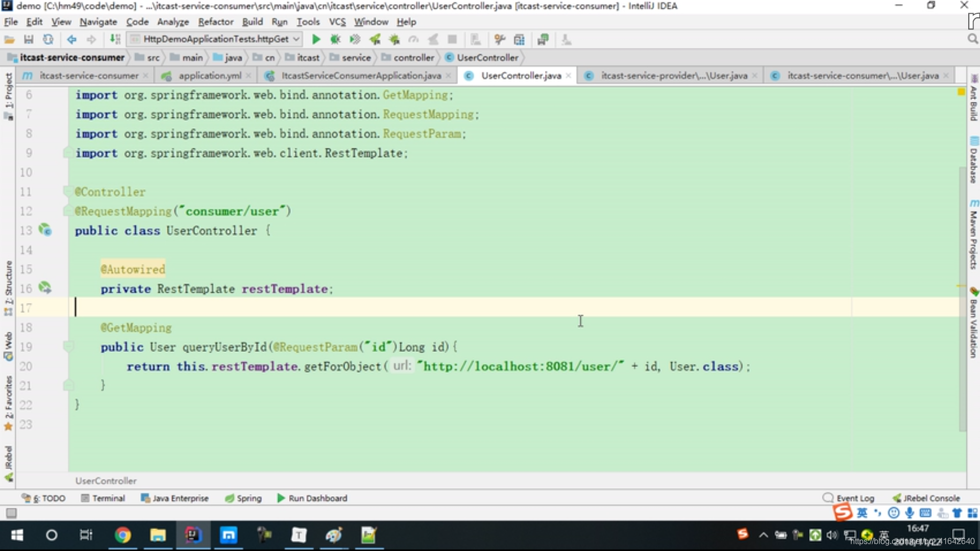Click the JRebel run rocket icon
Screen dimensions: 980x551
375,39
